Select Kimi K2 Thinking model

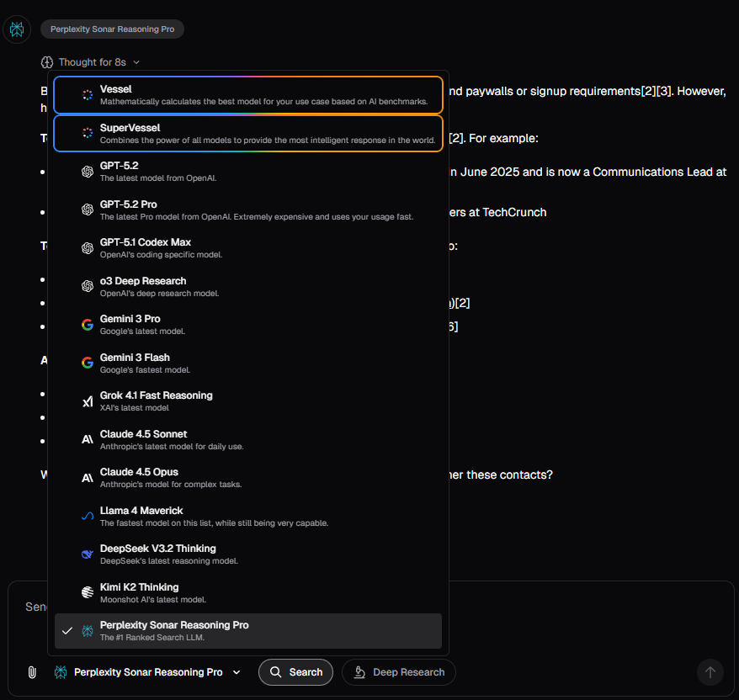(x=248, y=592)
